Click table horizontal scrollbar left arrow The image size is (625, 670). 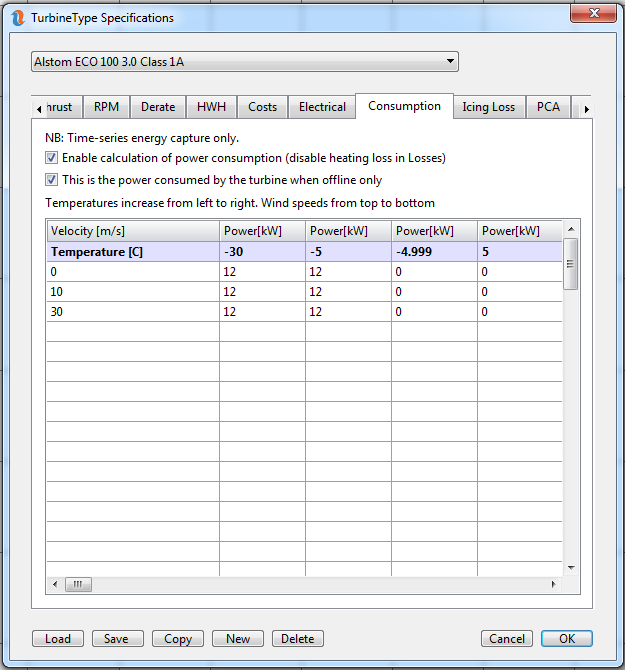(54, 584)
